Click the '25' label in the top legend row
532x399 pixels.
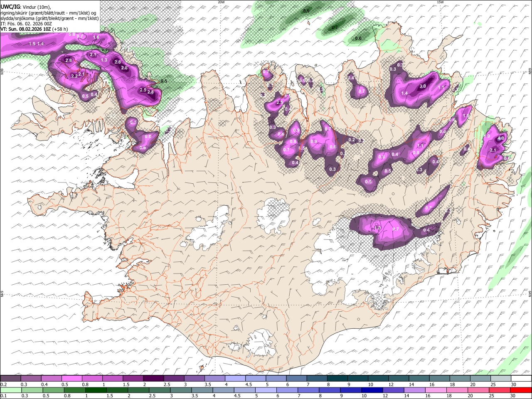click(493, 384)
